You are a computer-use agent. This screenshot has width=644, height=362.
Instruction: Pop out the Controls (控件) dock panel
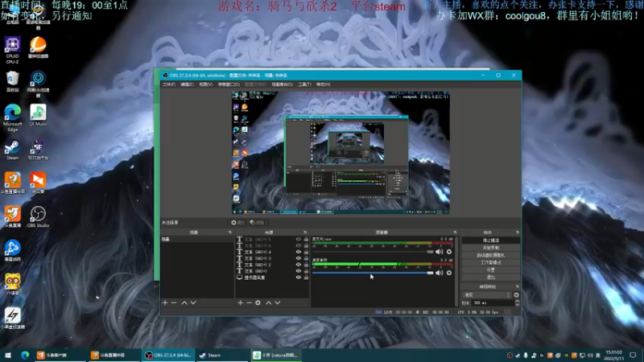click(x=518, y=232)
